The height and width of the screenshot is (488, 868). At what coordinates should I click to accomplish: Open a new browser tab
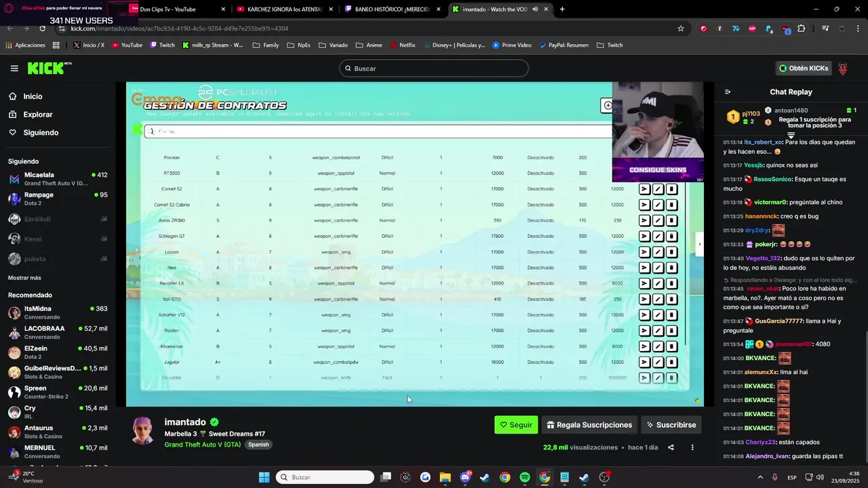point(561,9)
